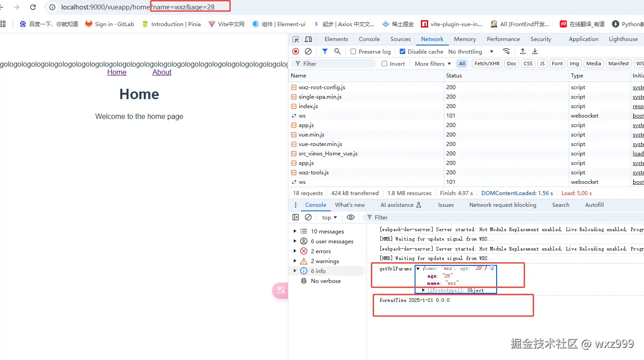The image size is (644, 360).
Task: Clear the console output icon
Action: click(308, 217)
